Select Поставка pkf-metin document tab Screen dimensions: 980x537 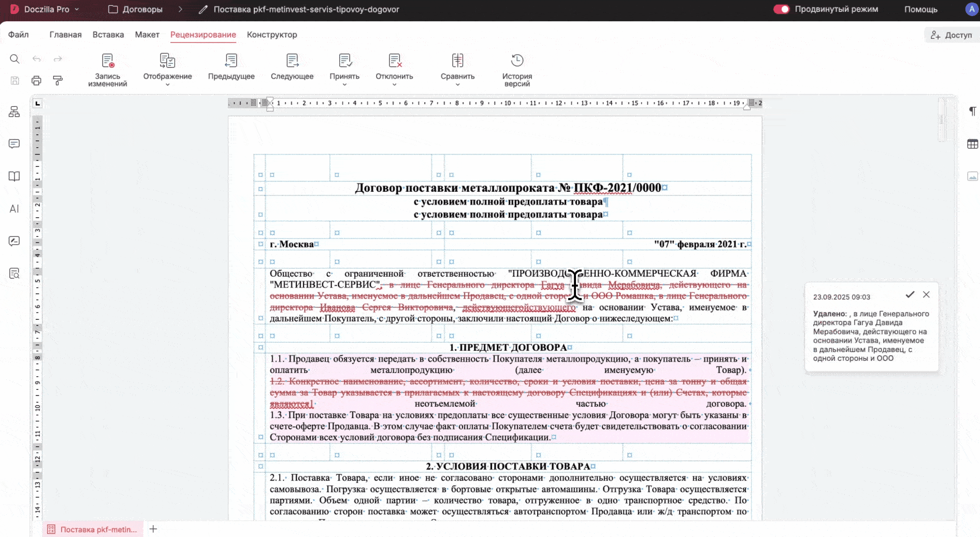coord(92,529)
